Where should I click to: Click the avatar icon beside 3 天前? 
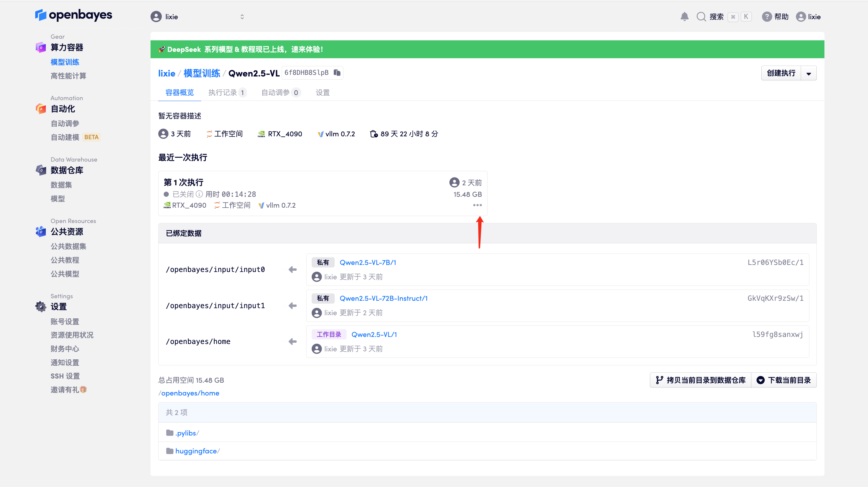click(x=163, y=134)
